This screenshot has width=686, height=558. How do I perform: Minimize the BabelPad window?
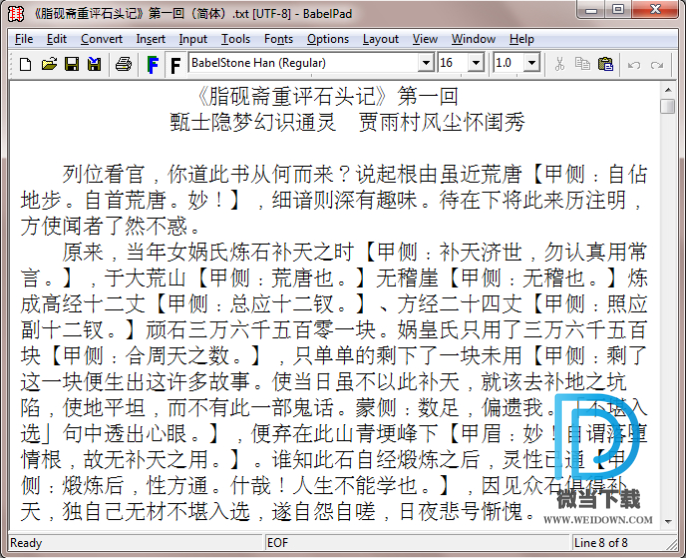(591, 10)
